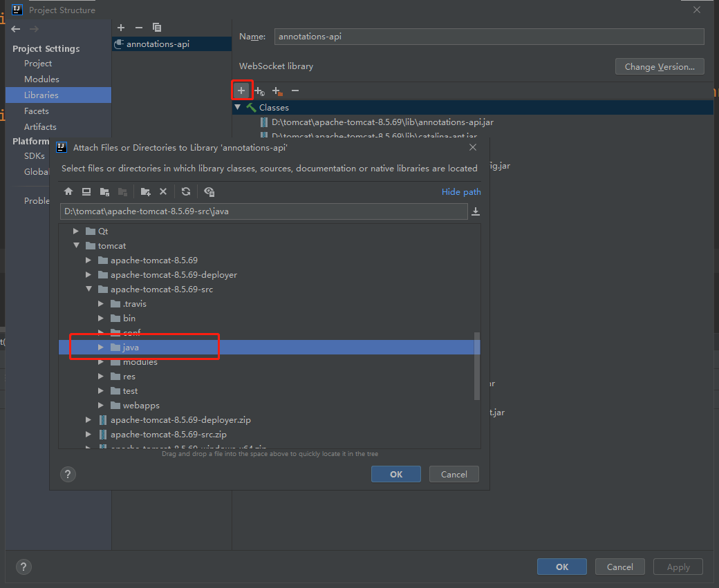Cancel the Attach Files dialog
Screen dimensions: 719x588
pos(454,475)
